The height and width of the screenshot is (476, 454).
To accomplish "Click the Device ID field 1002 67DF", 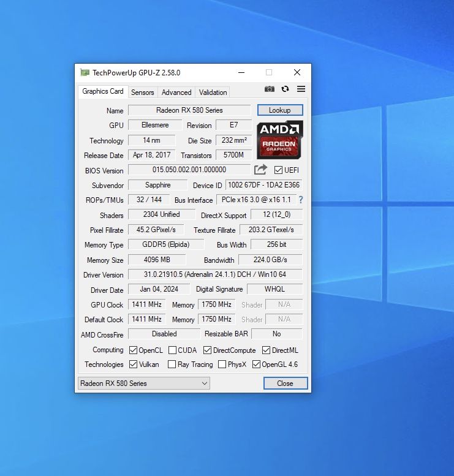I will pyautogui.click(x=264, y=185).
